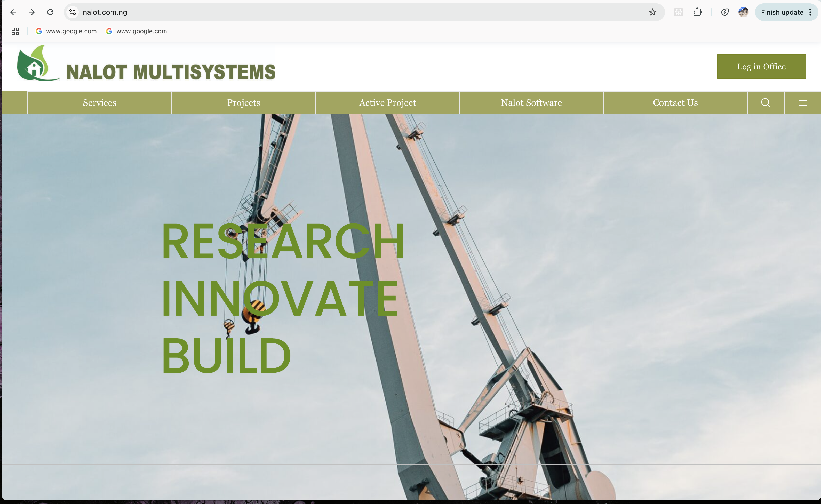The height and width of the screenshot is (504, 821).
Task: Click the user profile avatar icon
Action: 743,12
